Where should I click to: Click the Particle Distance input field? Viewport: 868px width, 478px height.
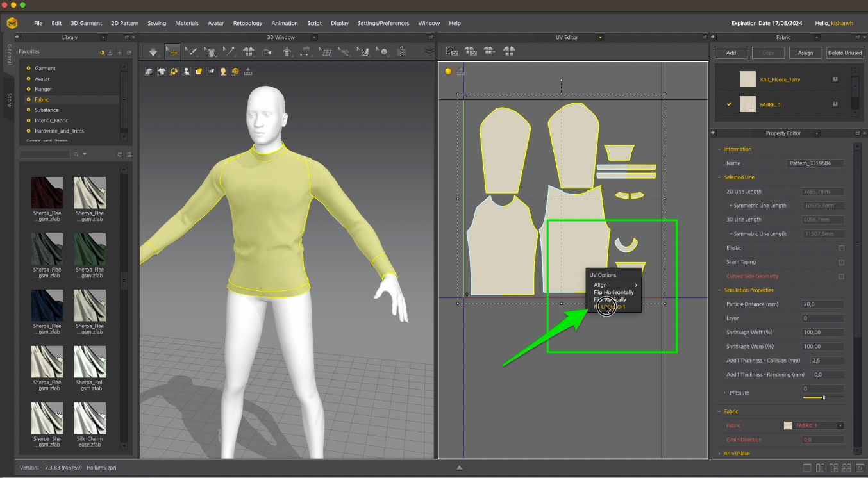[x=822, y=304]
